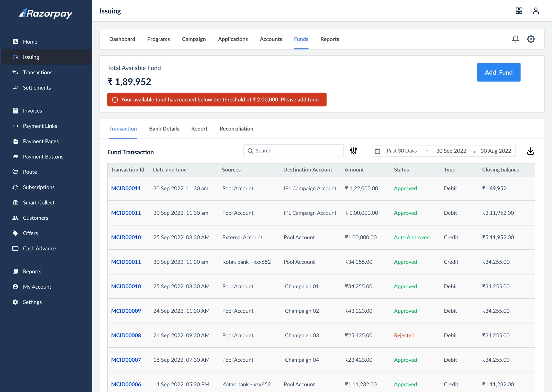Click the fund transaction Search field
Image resolution: width=552 pixels, height=392 pixels.
click(294, 151)
